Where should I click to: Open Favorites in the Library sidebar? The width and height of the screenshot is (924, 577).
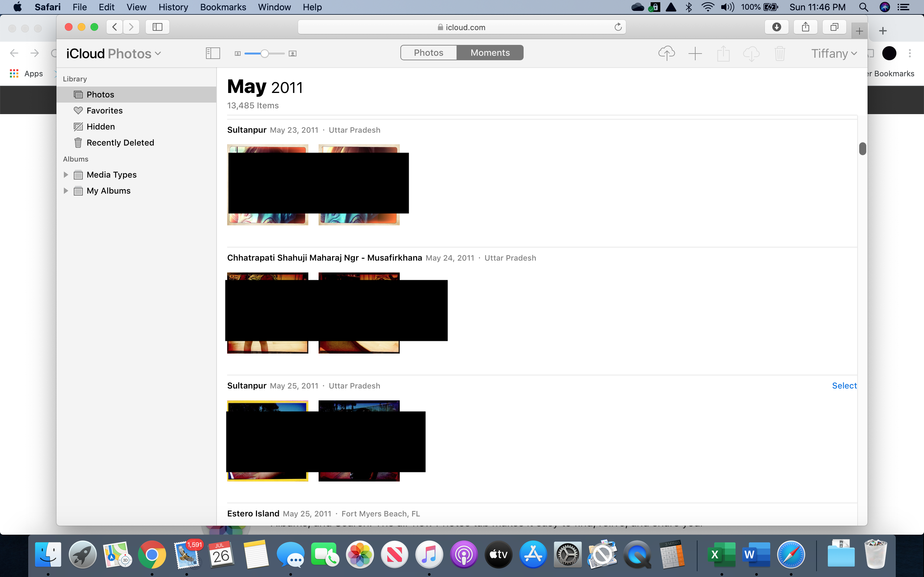coord(104,111)
